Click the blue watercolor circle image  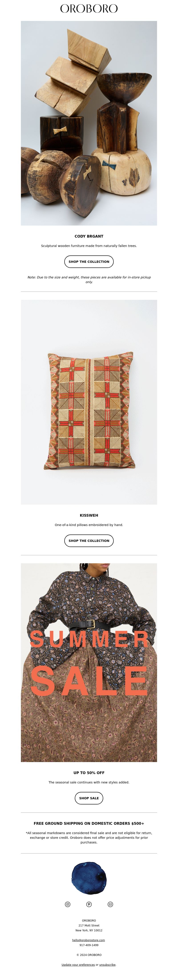89,878
